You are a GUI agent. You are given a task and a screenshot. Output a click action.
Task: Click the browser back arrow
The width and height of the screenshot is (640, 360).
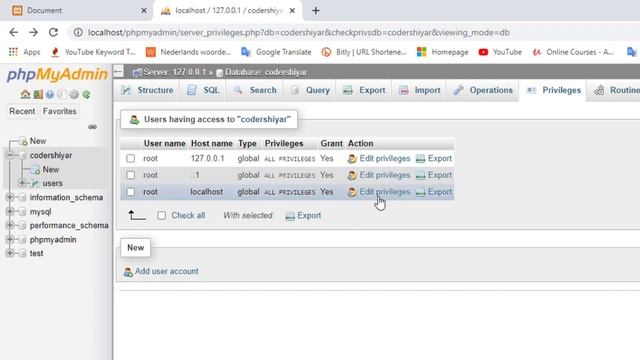[x=13, y=32]
